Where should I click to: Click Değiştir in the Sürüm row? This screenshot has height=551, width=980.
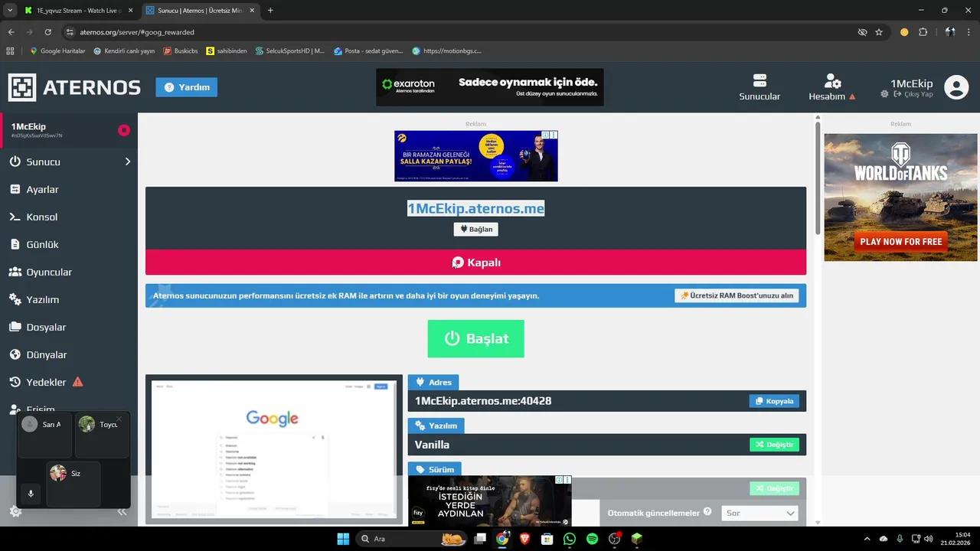tap(774, 488)
